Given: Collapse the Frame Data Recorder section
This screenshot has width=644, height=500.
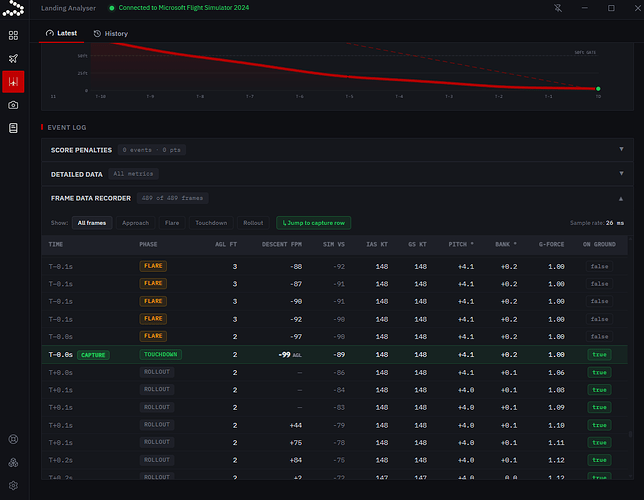Looking at the screenshot, I should [337, 198].
